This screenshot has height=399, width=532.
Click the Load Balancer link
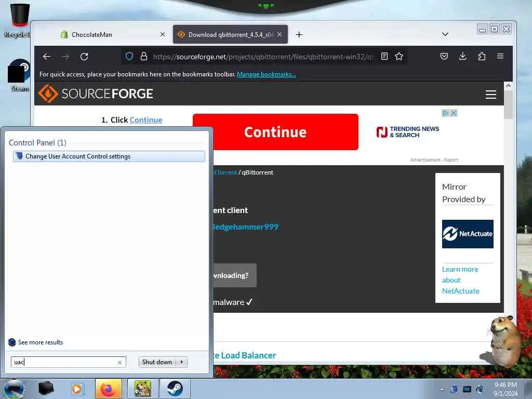click(245, 355)
